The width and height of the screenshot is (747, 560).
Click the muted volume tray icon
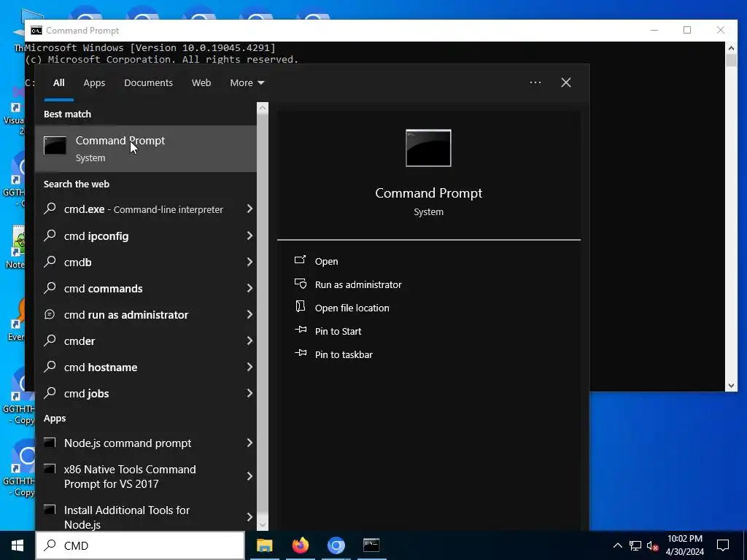tap(653, 545)
